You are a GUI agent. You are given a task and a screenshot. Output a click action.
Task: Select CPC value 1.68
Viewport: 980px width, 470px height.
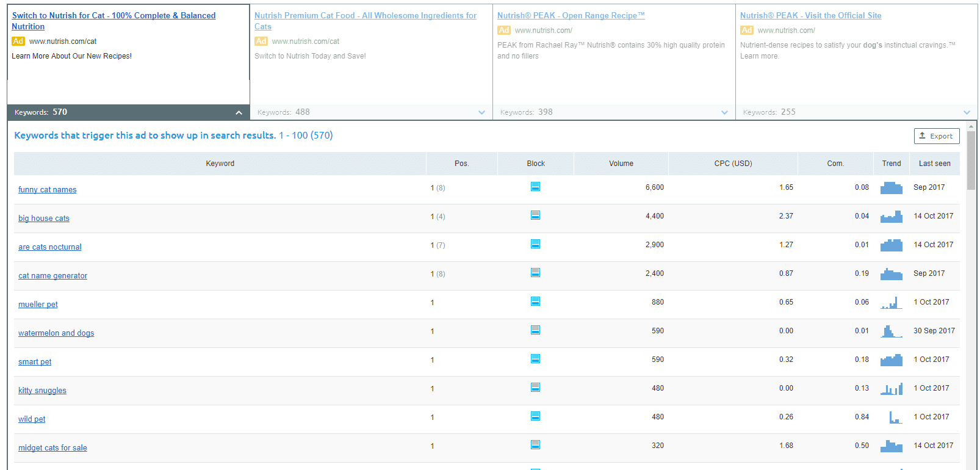pyautogui.click(x=786, y=446)
